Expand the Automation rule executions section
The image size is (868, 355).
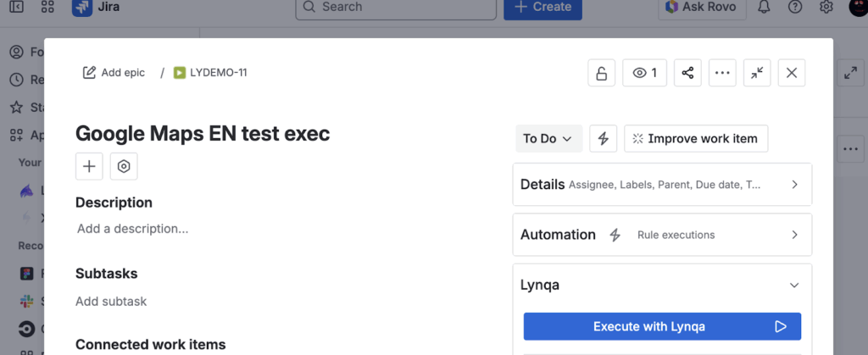tap(662, 235)
